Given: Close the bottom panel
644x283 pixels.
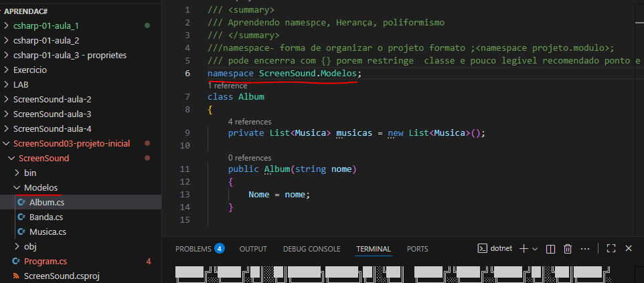Looking at the screenshot, I should pos(629,248).
